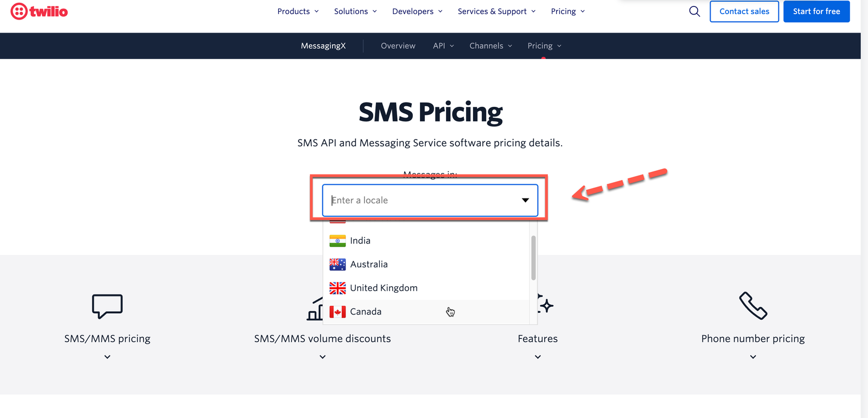Expand the Products menu
868x418 pixels.
point(298,11)
